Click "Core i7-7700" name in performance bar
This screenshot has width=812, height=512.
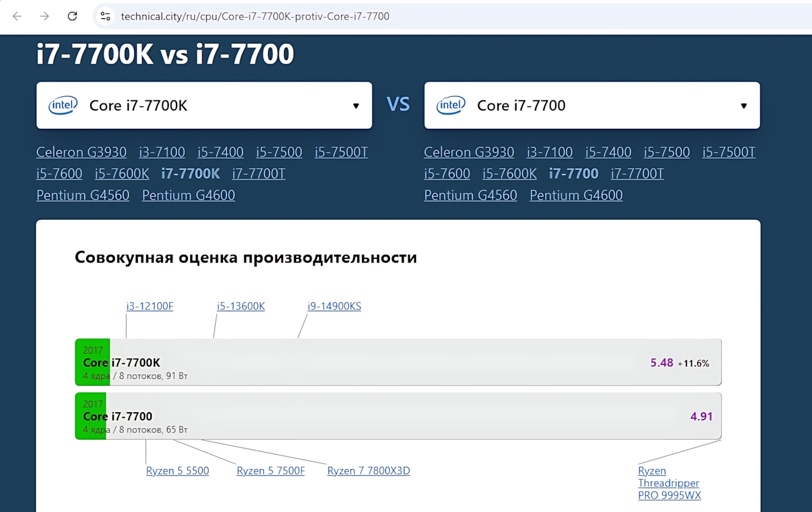[x=118, y=416]
